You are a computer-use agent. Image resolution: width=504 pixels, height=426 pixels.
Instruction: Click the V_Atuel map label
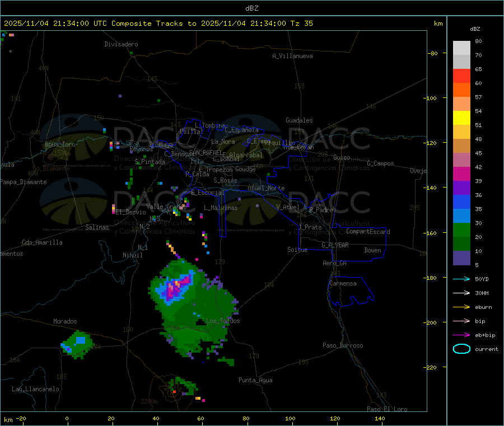pos(288,207)
